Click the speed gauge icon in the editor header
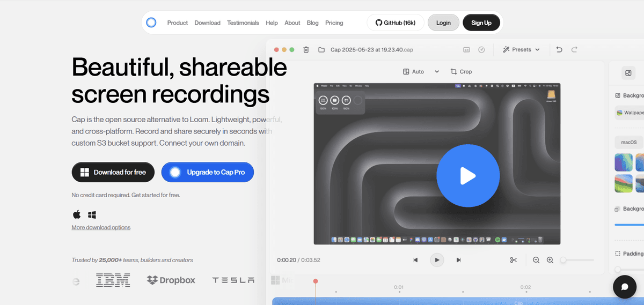This screenshot has width=644, height=305. coord(481,49)
